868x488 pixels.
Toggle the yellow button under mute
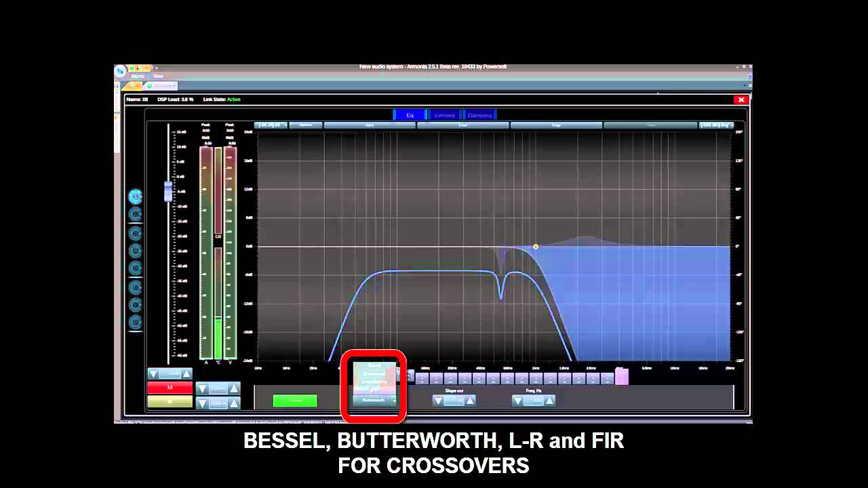click(170, 401)
